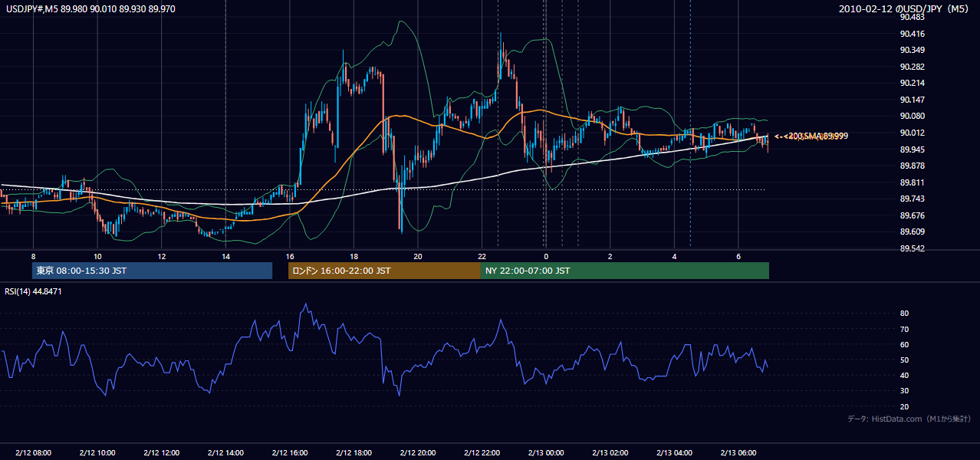Click the 2/12 16:00 bottom time label
980x460 pixels.
point(289,453)
